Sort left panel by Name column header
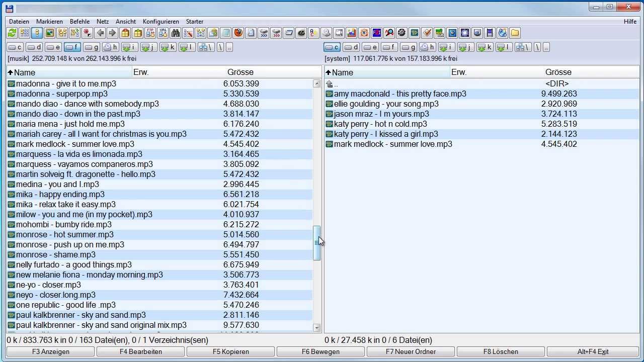This screenshot has height=362, width=644. tap(69, 72)
